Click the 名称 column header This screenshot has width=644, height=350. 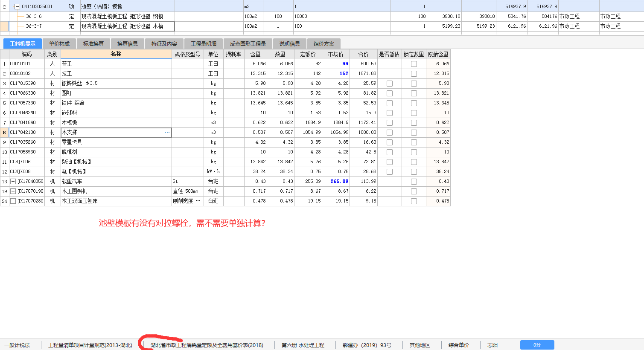(116, 54)
